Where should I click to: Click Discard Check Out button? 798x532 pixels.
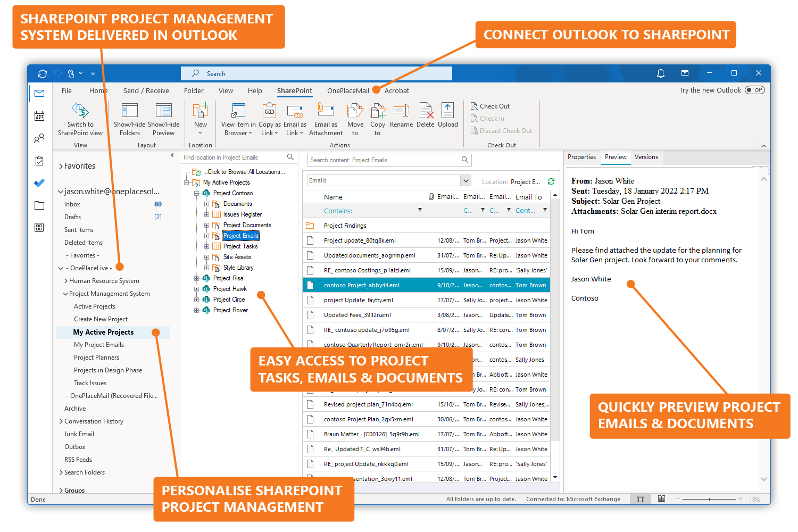pyautogui.click(x=501, y=130)
